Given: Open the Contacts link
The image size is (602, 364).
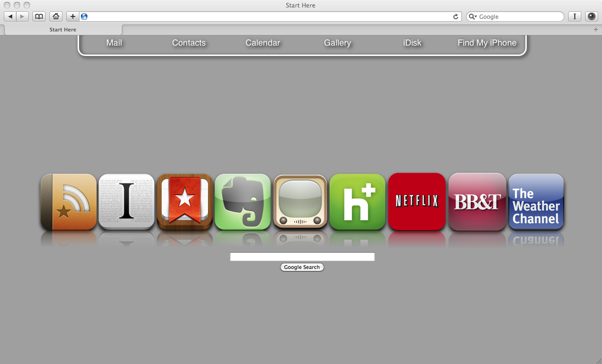Looking at the screenshot, I should 189,43.
